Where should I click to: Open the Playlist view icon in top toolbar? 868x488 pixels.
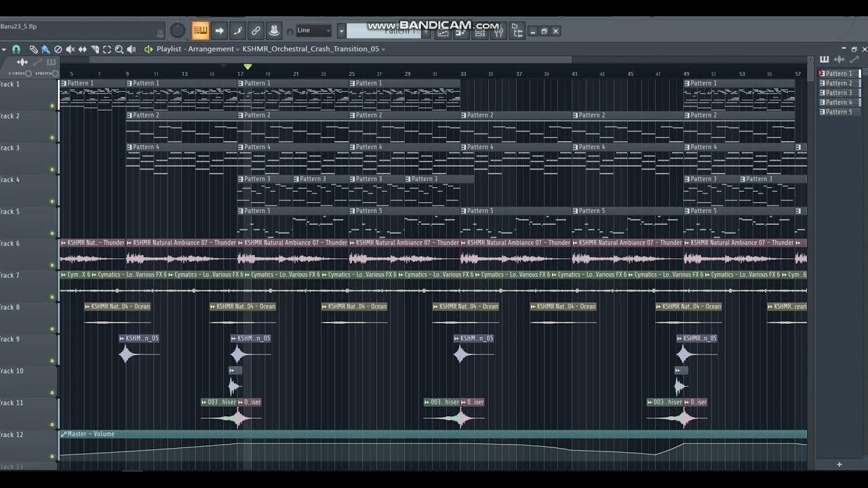[443, 30]
